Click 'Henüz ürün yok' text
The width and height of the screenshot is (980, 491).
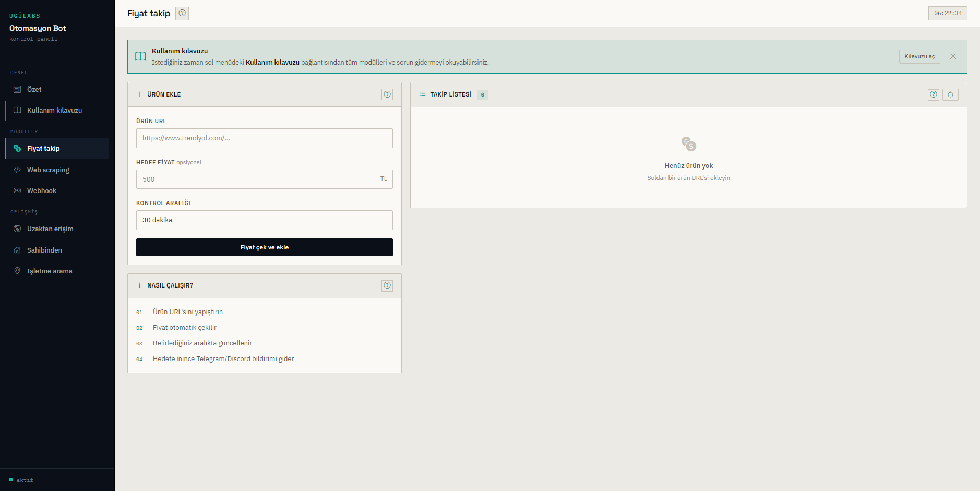689,166
